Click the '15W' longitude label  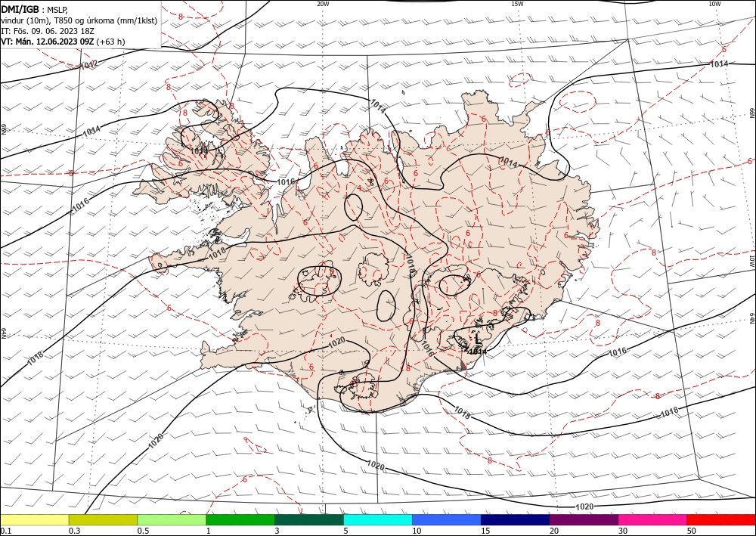[517, 4]
